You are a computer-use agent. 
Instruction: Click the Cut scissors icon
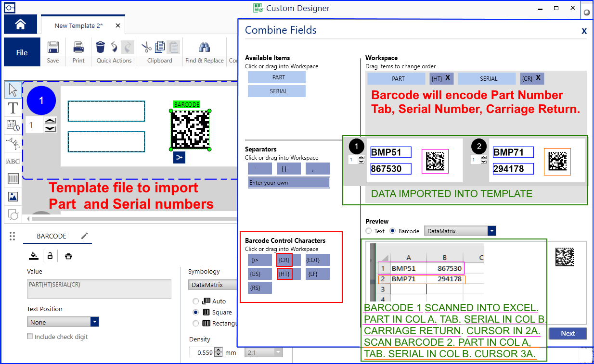tap(146, 47)
